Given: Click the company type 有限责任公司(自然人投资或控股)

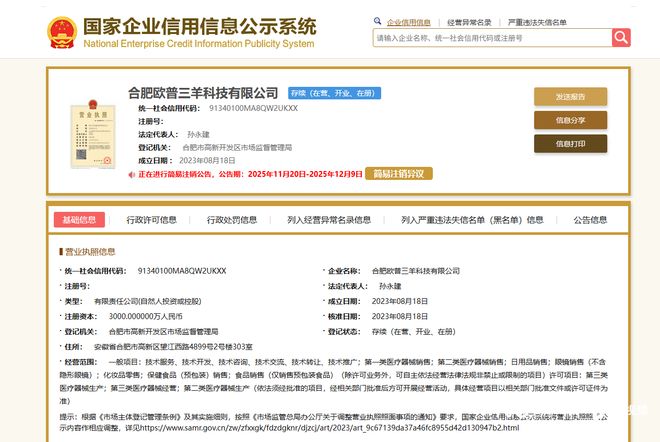Looking at the screenshot, I should 148,301.
